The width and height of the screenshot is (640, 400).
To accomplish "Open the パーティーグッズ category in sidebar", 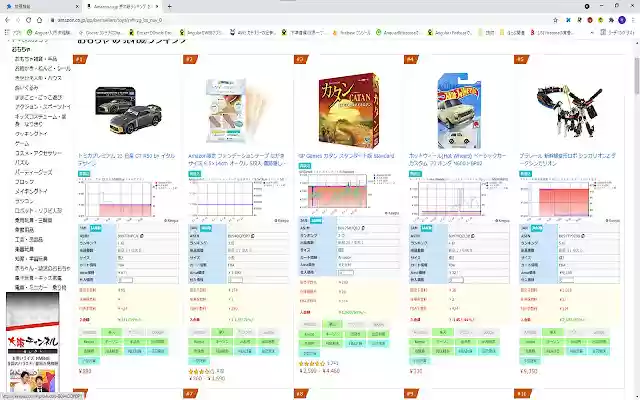I will click(x=33, y=172).
